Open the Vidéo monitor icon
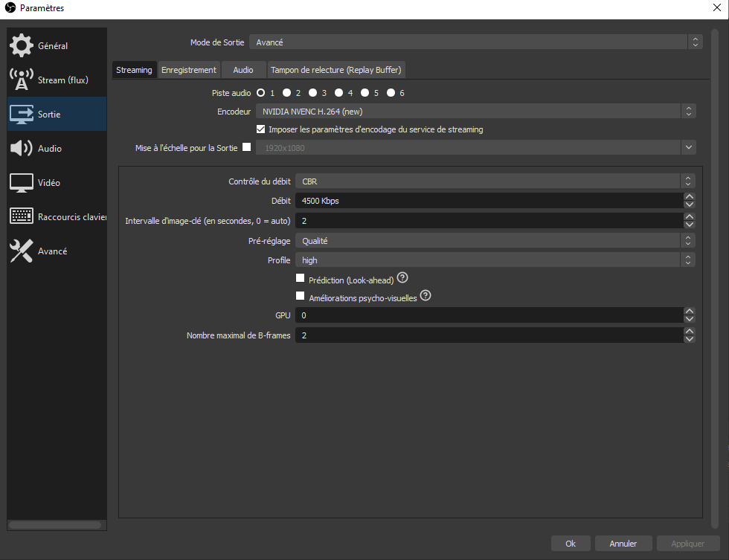Viewport: 729px width, 560px height. 22,183
